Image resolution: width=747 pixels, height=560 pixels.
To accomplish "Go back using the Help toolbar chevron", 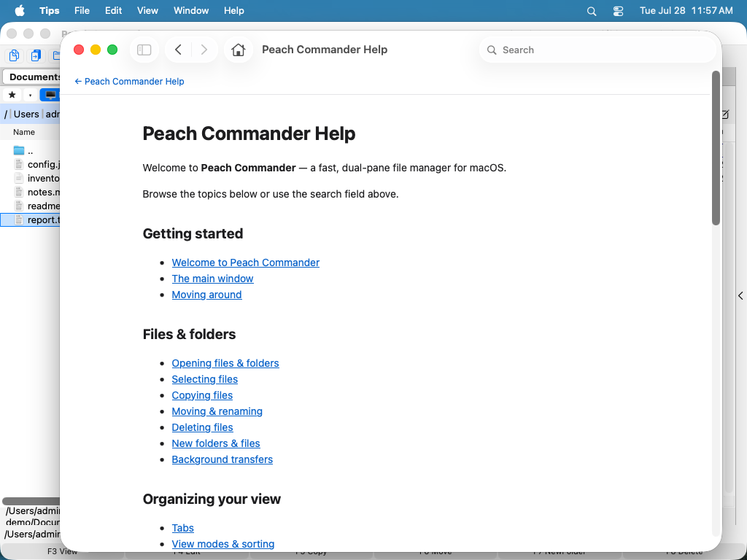I will coord(178,50).
